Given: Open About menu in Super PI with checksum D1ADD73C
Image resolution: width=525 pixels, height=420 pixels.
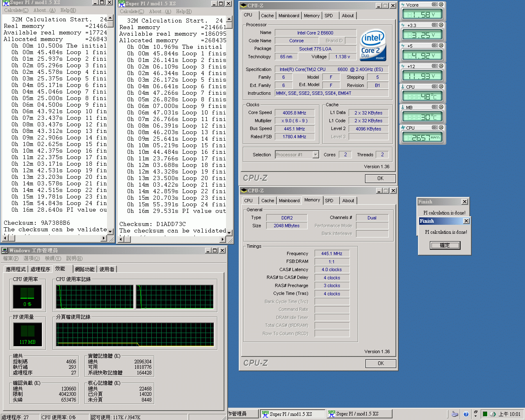Looking at the screenshot, I should pos(160,11).
